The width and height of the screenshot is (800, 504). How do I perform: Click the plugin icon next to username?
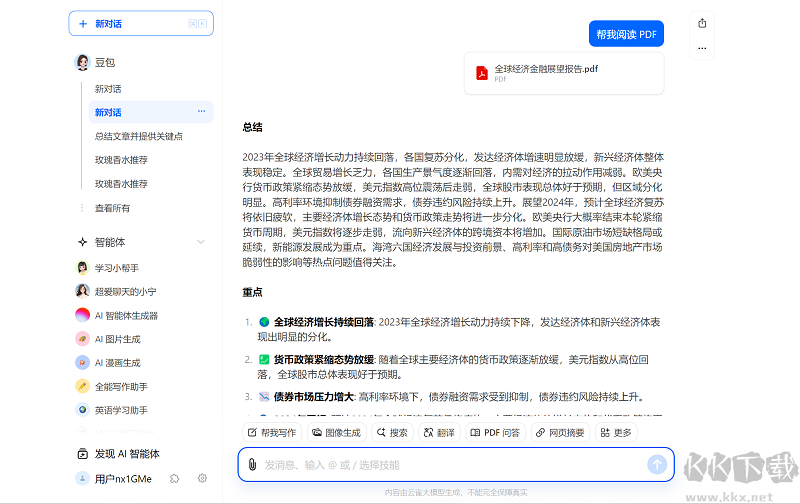coord(175,479)
